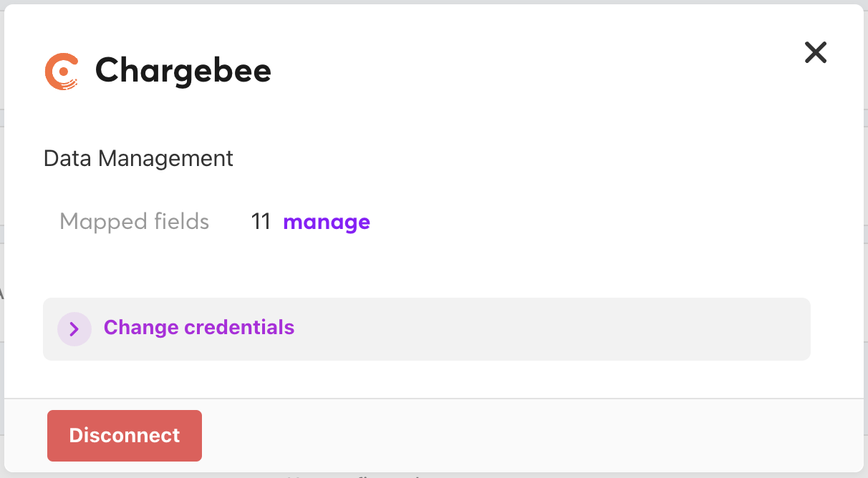Open the manage mapped fields link
868x478 pixels.
point(327,222)
